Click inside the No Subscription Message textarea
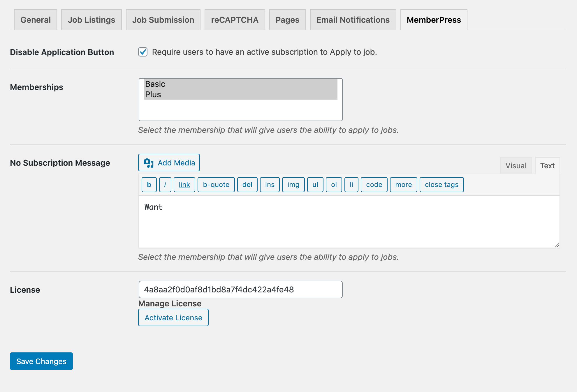 (x=349, y=222)
